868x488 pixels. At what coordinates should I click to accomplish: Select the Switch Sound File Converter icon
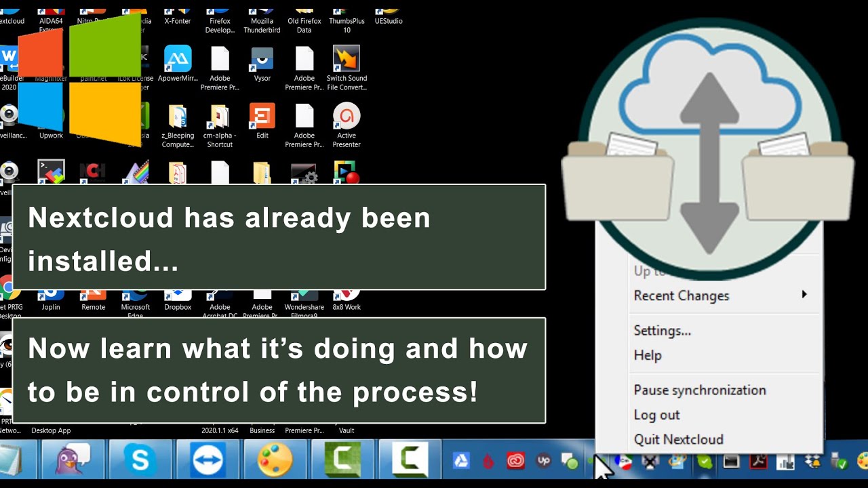click(347, 59)
